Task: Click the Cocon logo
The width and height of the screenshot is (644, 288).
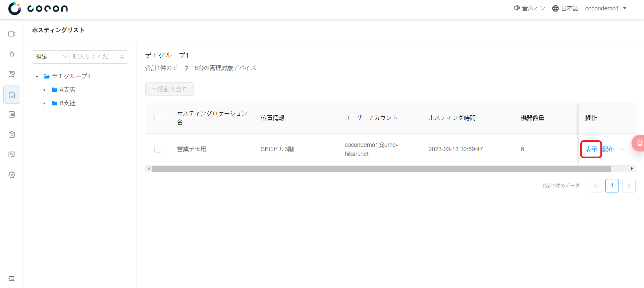Action: tap(38, 8)
